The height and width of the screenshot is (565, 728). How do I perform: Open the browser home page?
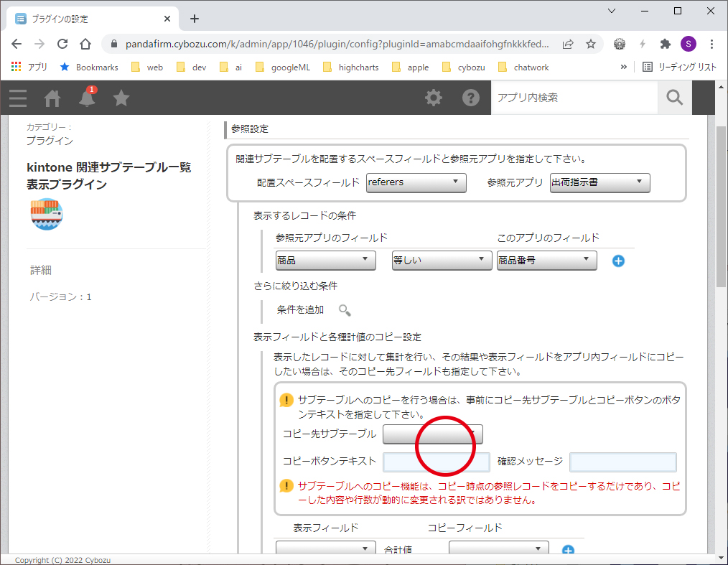[85, 44]
